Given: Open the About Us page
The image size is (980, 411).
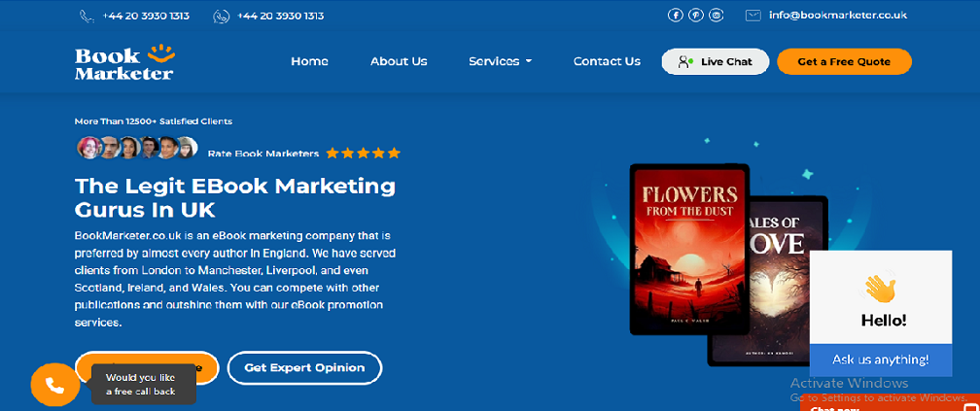Looking at the screenshot, I should pyautogui.click(x=399, y=61).
